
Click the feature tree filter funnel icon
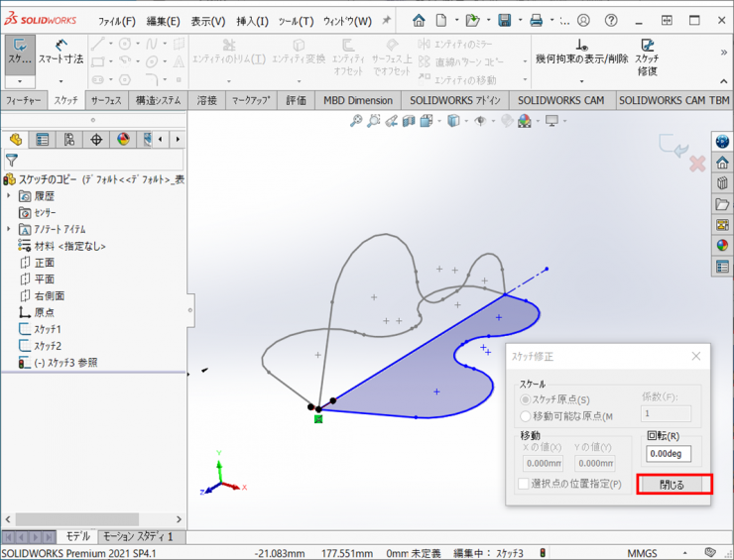pyautogui.click(x=12, y=161)
